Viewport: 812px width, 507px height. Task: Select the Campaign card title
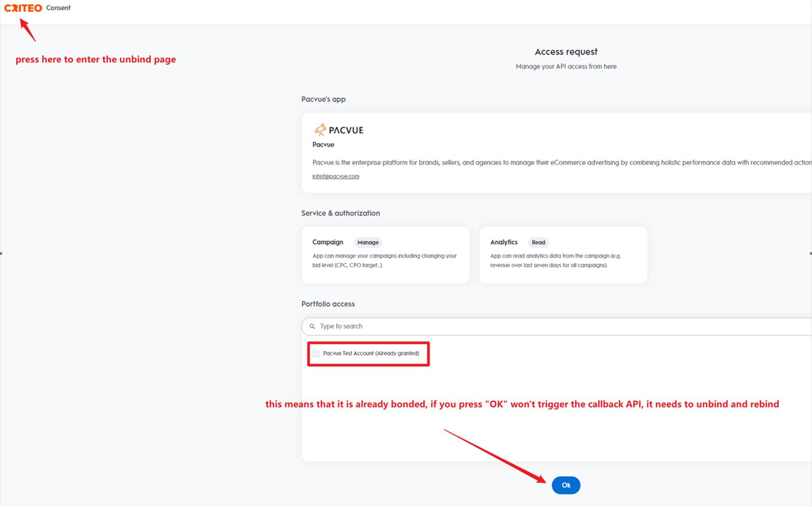tap(328, 242)
